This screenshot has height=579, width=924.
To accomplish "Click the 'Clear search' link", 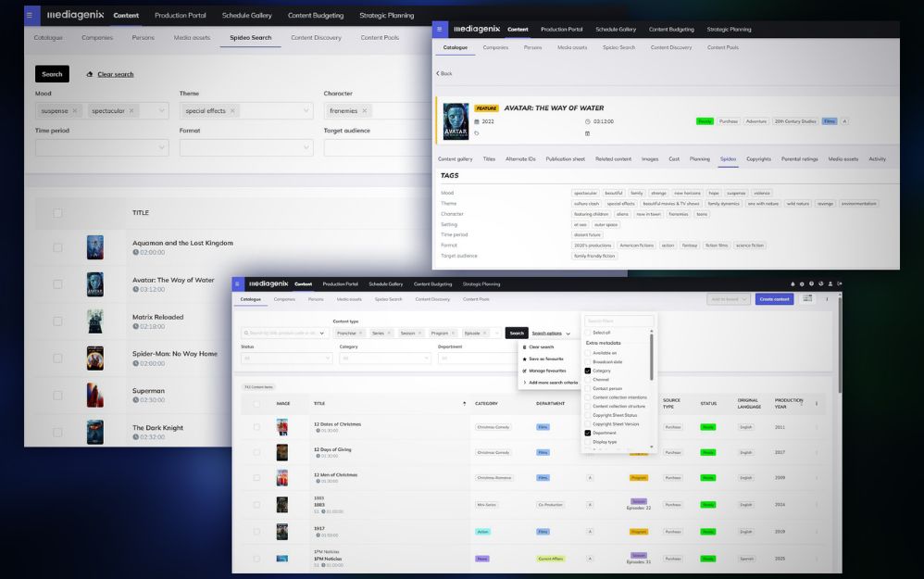I will [115, 74].
